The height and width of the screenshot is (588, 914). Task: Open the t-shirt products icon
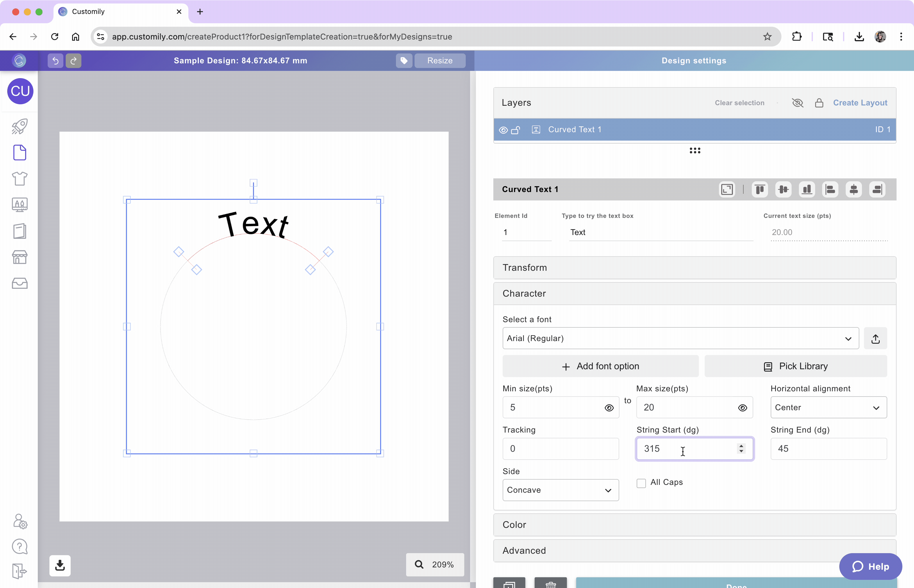coord(19,178)
